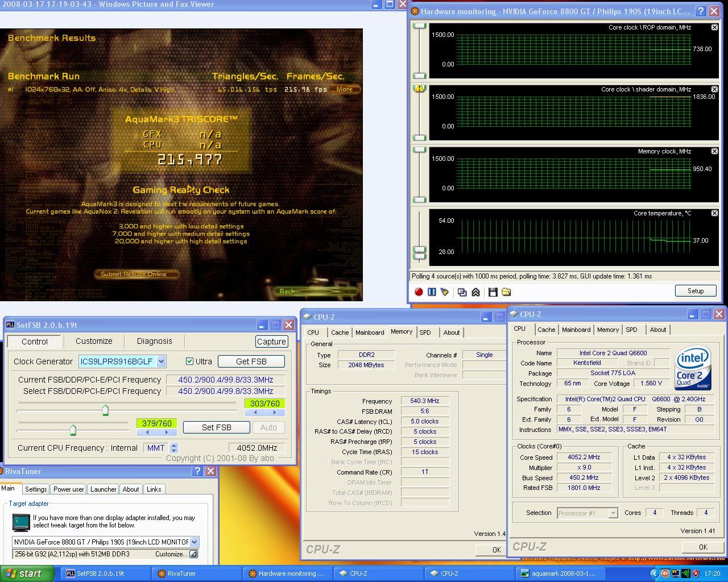This screenshot has width=728, height=582.
Task: Pause hardware monitoring polling
Action: coord(432,292)
